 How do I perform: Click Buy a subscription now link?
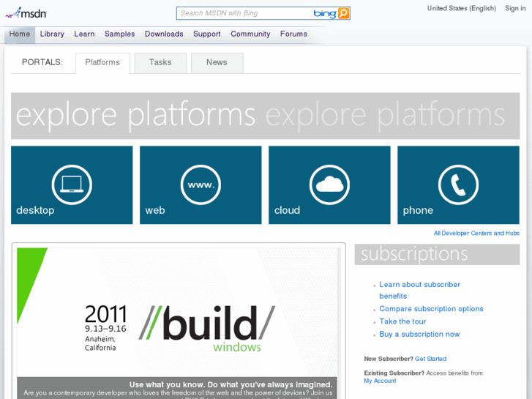point(419,334)
